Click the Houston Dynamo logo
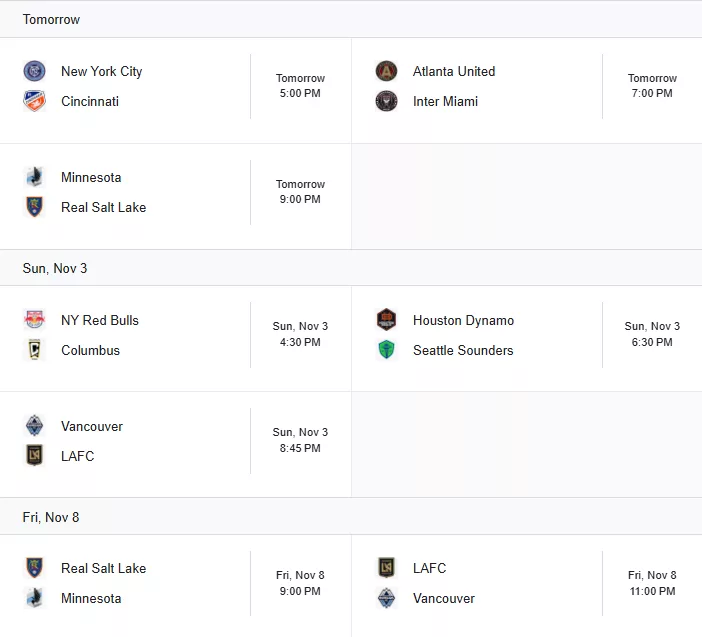Image resolution: width=702 pixels, height=637 pixels. click(x=386, y=320)
